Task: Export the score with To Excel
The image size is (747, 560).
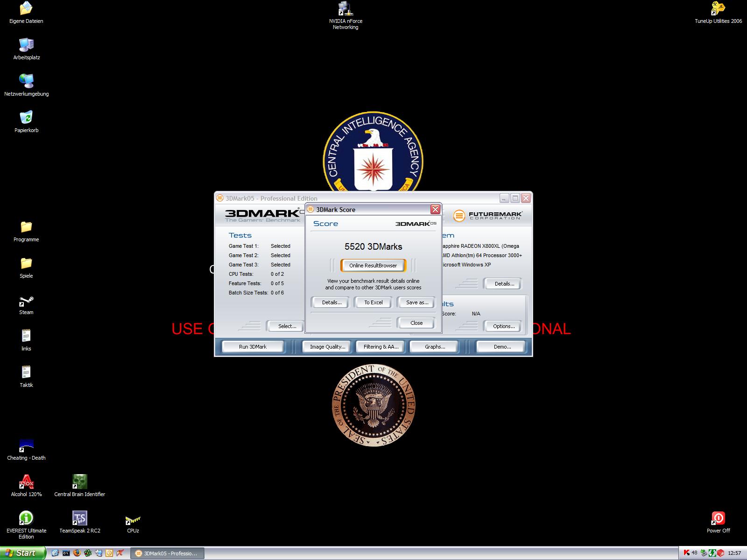Action: coord(373,302)
